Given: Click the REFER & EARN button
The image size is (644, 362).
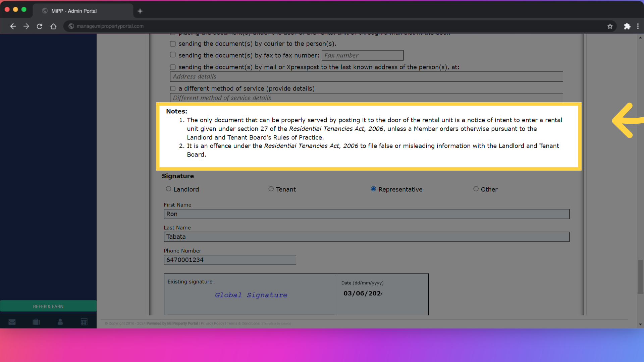Looking at the screenshot, I should pyautogui.click(x=48, y=306).
